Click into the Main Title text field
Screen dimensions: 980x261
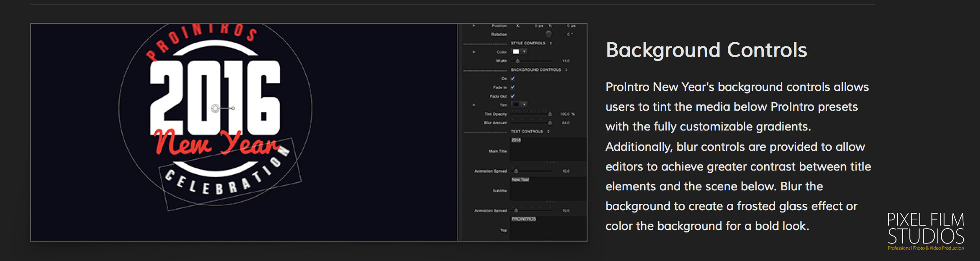(548, 150)
